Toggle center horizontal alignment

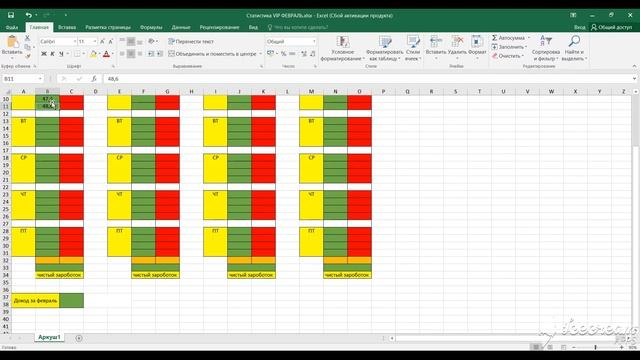click(131, 54)
